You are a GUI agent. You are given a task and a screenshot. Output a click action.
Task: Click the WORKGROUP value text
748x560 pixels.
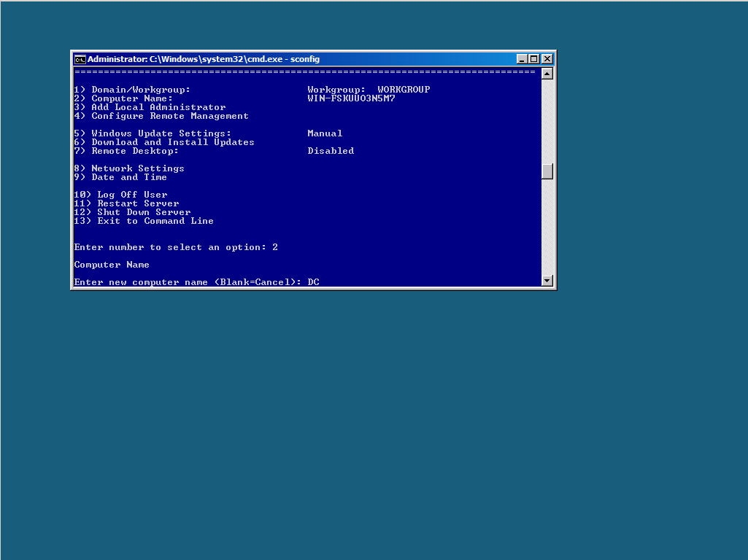pos(404,90)
